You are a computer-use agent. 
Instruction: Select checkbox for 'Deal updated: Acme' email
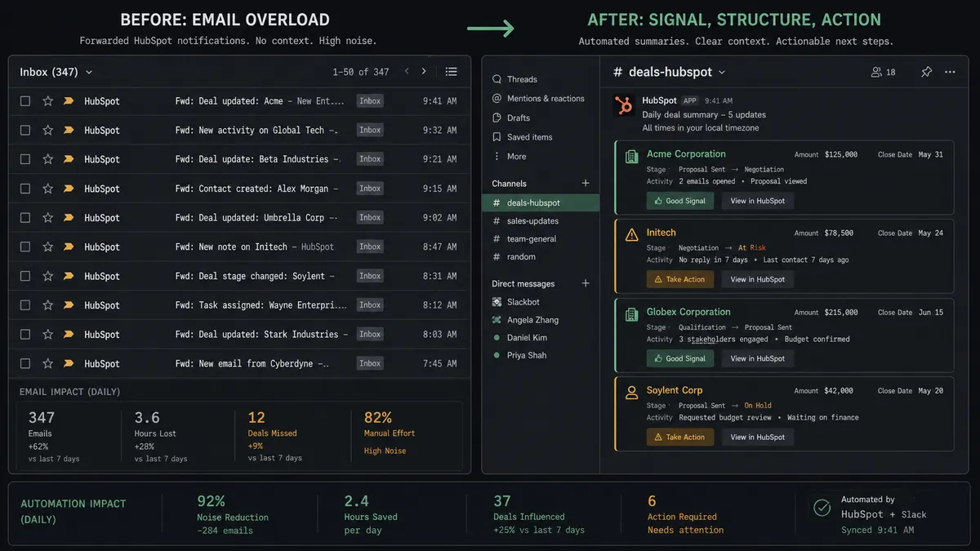25,101
